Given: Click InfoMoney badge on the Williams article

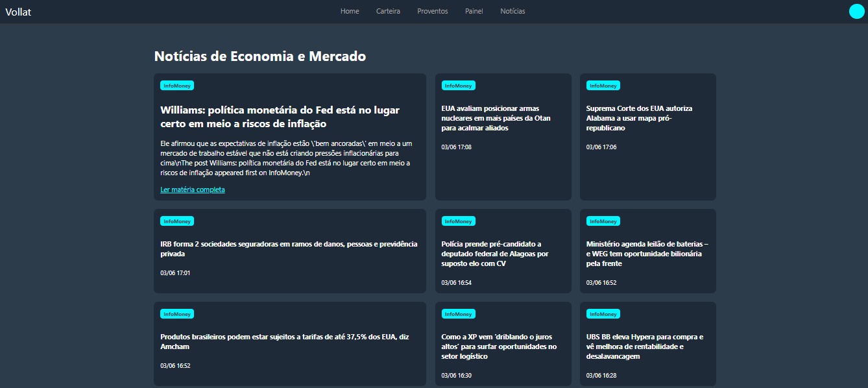Looking at the screenshot, I should [x=177, y=86].
